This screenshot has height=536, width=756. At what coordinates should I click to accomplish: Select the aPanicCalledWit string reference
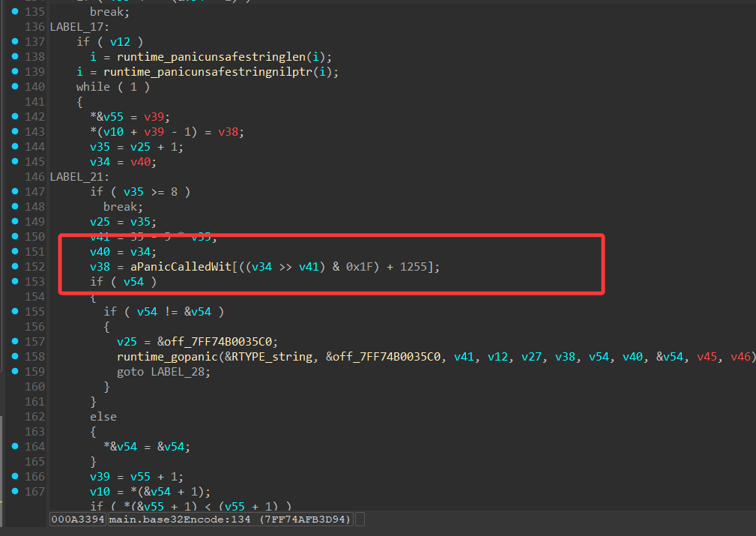171,267
